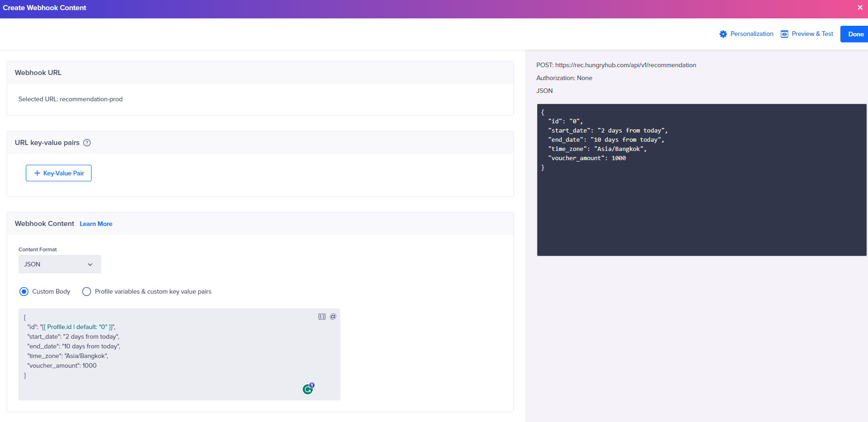868x422 pixels.
Task: Follow the Learn More link
Action: [96, 224]
